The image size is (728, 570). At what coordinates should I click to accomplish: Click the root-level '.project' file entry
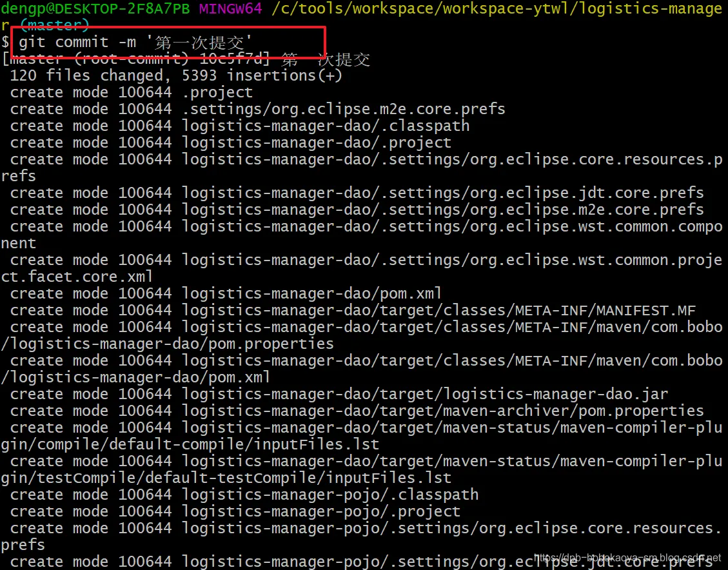pyautogui.click(x=217, y=92)
